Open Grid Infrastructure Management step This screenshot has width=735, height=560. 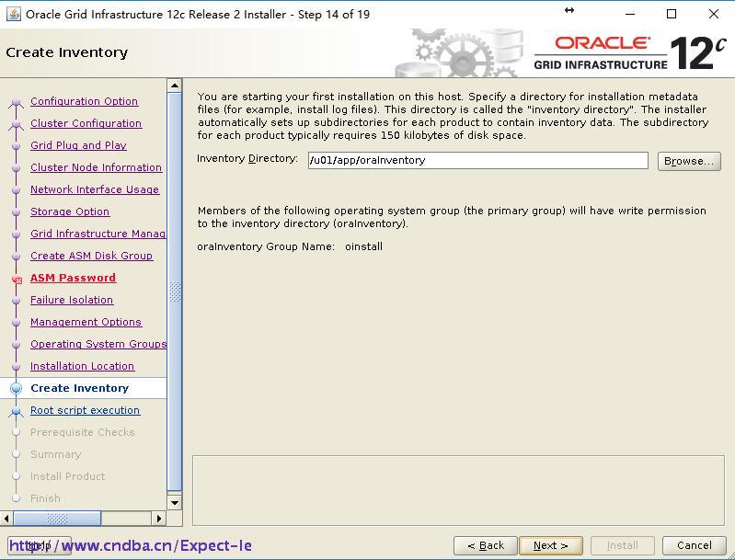(98, 234)
